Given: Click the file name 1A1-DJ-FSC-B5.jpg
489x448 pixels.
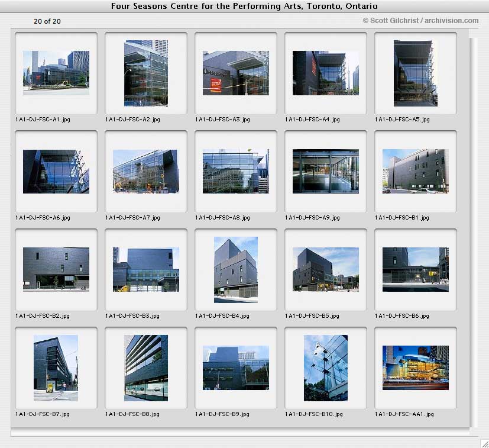Looking at the screenshot, I should point(312,316).
